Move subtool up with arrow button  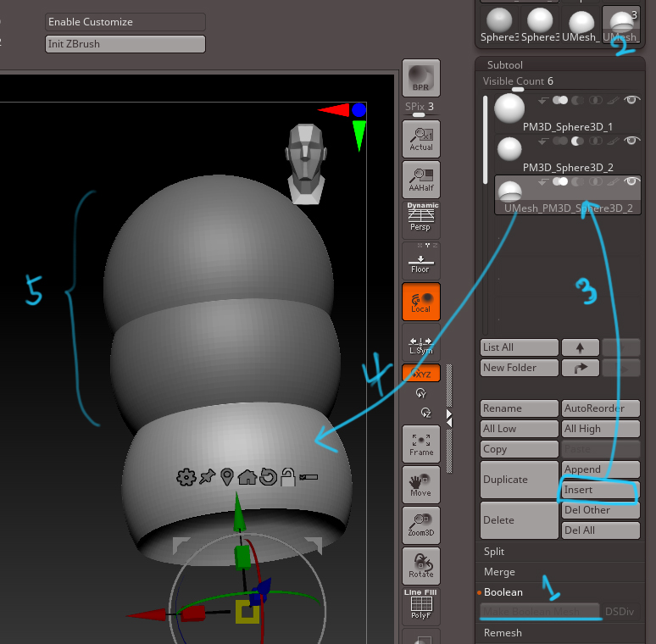[x=581, y=347]
